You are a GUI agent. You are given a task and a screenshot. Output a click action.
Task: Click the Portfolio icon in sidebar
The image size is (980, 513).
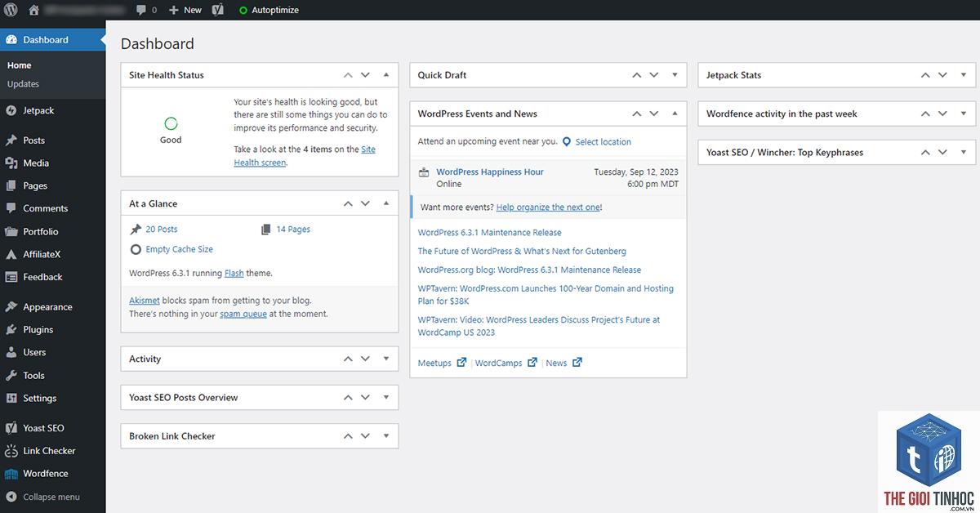click(11, 231)
